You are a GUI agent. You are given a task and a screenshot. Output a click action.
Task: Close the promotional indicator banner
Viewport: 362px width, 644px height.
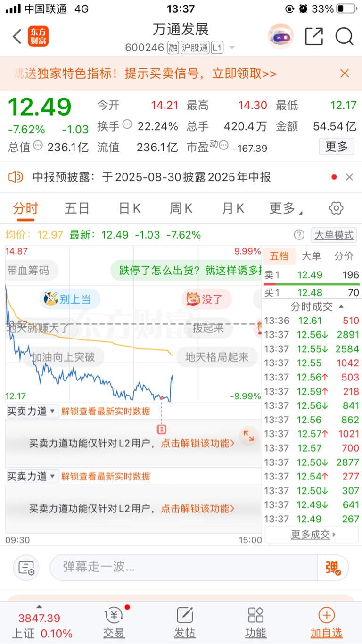coord(345,73)
